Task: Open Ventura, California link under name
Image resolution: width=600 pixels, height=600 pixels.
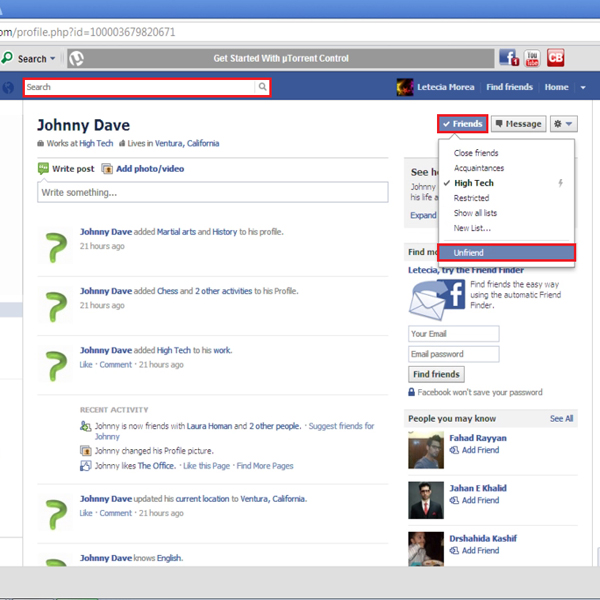Action: click(x=187, y=143)
